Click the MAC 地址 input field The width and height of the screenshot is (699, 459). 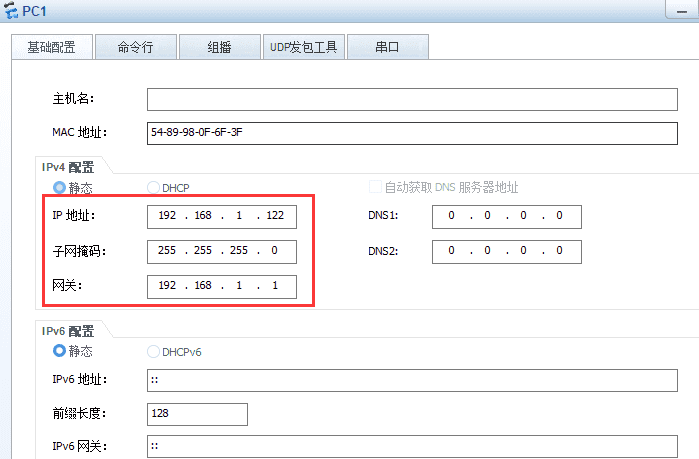click(412, 133)
